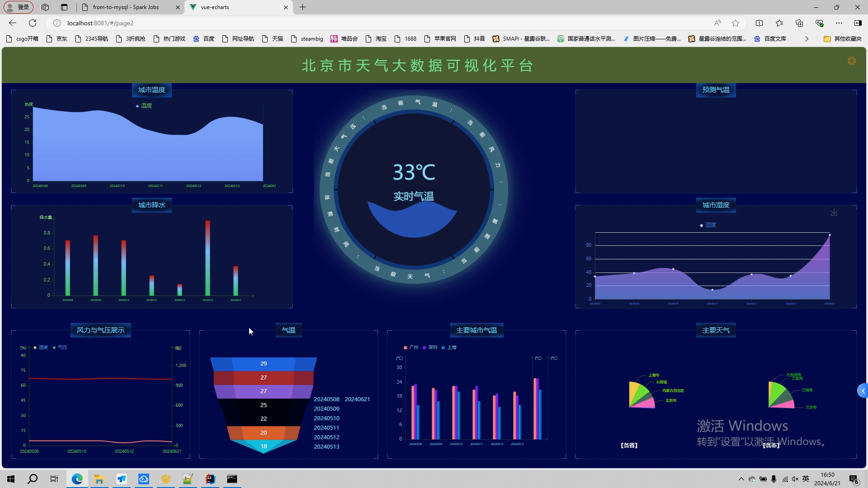
Task: Open Microsoft Edge from the taskbar
Action: click(77, 479)
